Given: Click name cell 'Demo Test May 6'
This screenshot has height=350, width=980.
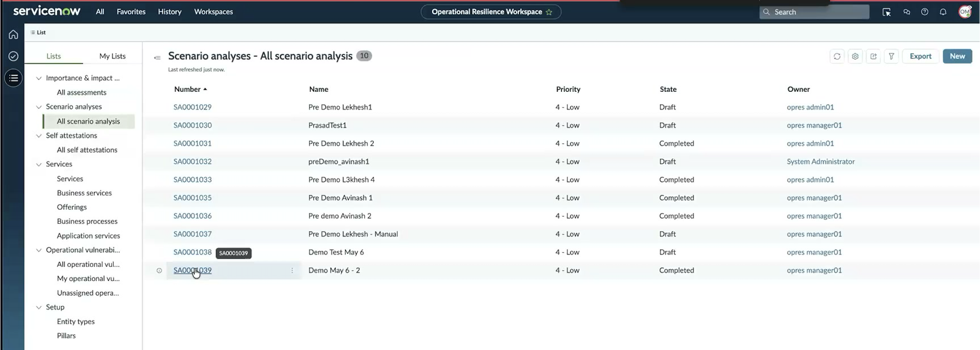Looking at the screenshot, I should (336, 252).
